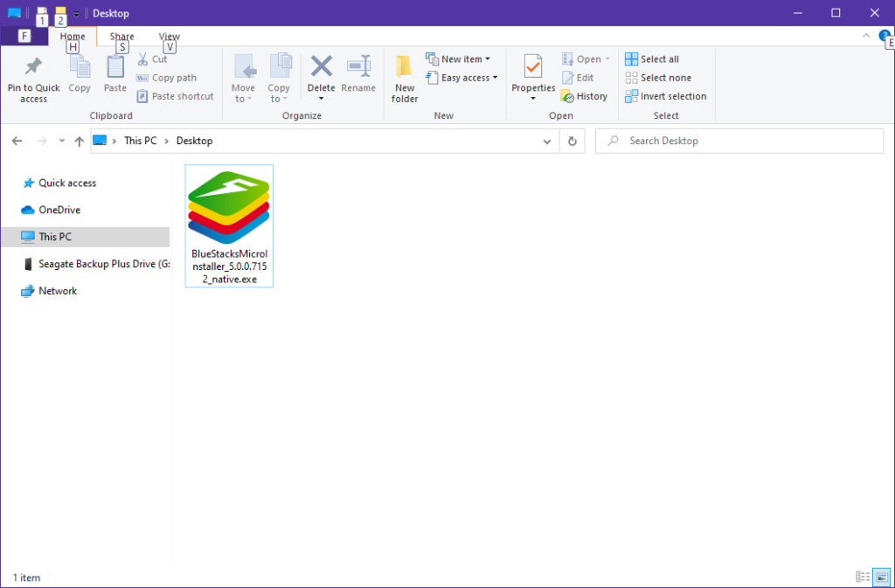Image resolution: width=895 pixels, height=588 pixels.
Task: Open file History from the ribbon
Action: point(585,96)
